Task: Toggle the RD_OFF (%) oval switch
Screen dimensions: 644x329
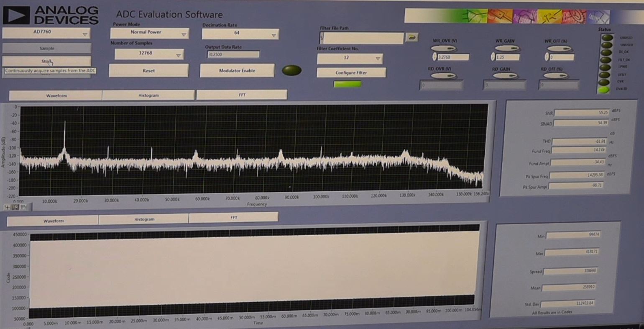Action: (555, 76)
